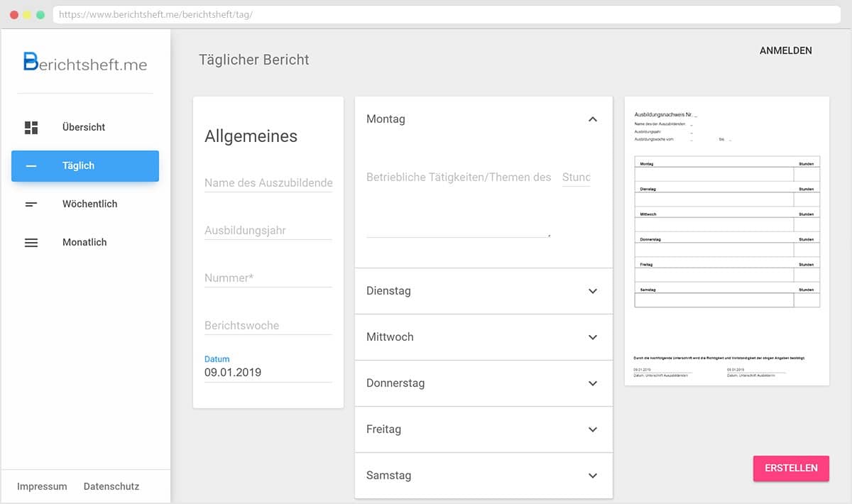Click the Datum field showing 09.01.2019

tap(268, 372)
